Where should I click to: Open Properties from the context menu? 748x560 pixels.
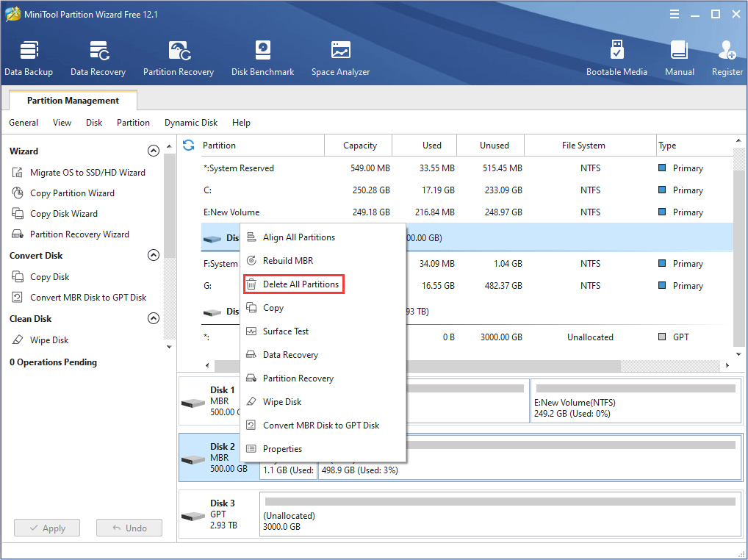(x=323, y=449)
